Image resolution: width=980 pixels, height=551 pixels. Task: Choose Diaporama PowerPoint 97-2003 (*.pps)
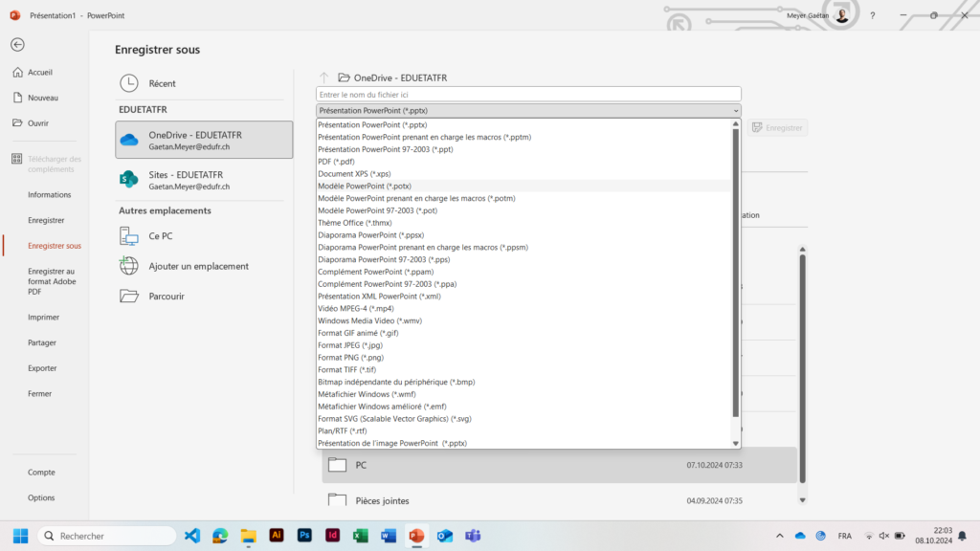coord(523,260)
